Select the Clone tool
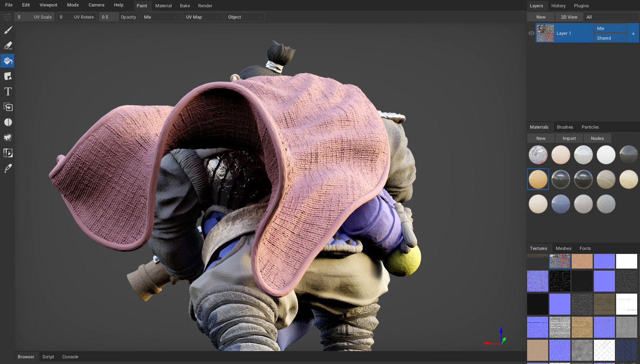This screenshot has height=364, width=640. tap(8, 107)
